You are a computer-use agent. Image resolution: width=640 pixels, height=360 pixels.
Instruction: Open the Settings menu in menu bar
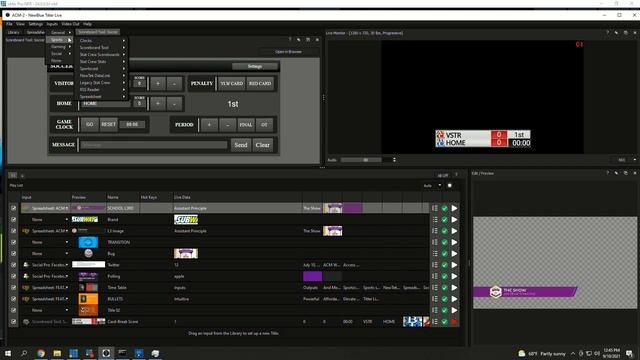36,24
